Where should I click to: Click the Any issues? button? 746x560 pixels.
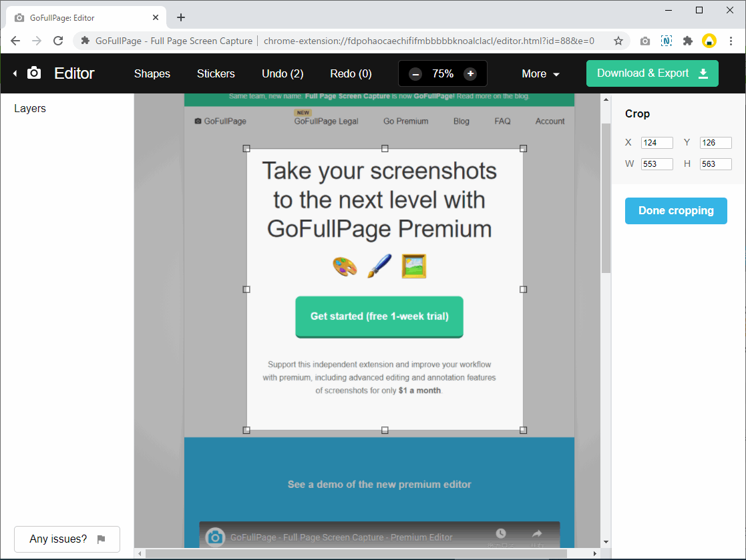point(67,539)
